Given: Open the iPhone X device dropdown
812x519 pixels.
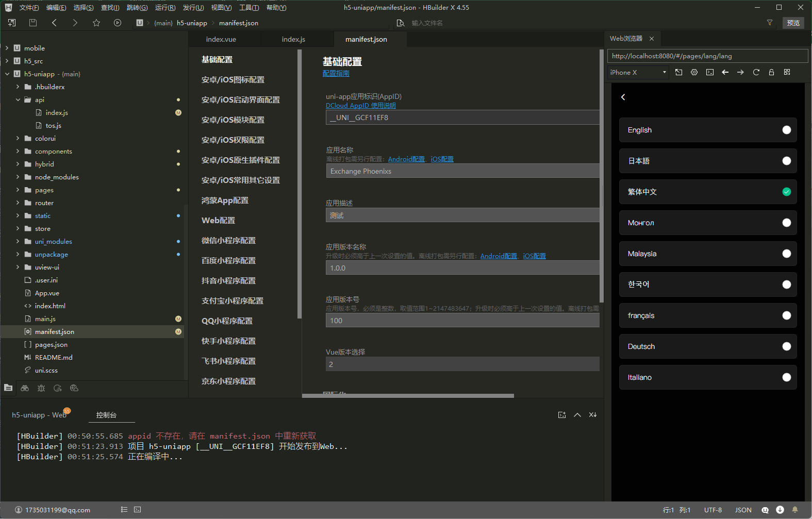Looking at the screenshot, I should click(638, 72).
